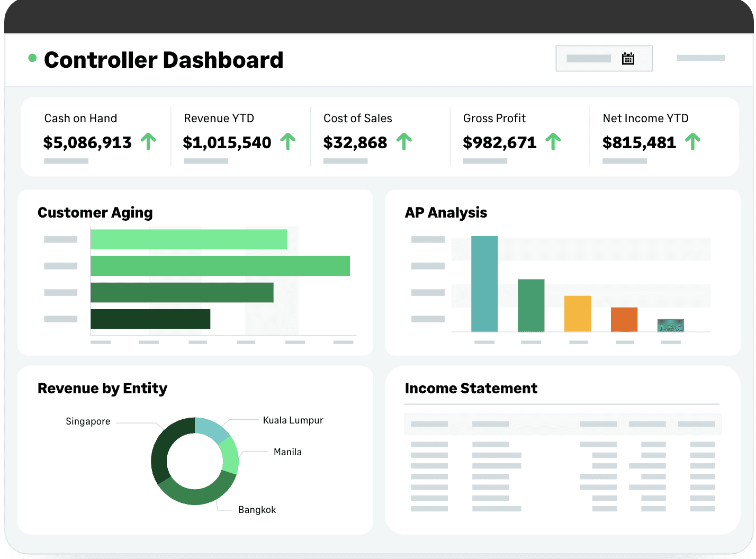Click the darkest green bar in Customer Aging

[150, 319]
